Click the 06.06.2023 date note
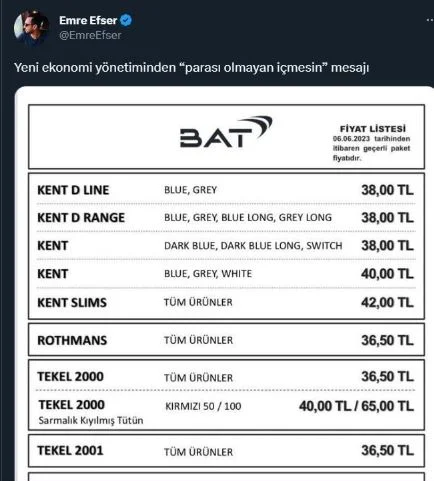The width and height of the screenshot is (434, 481). [371, 148]
